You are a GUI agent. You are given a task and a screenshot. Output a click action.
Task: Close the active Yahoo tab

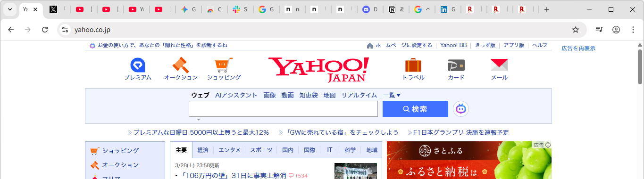pos(35,9)
